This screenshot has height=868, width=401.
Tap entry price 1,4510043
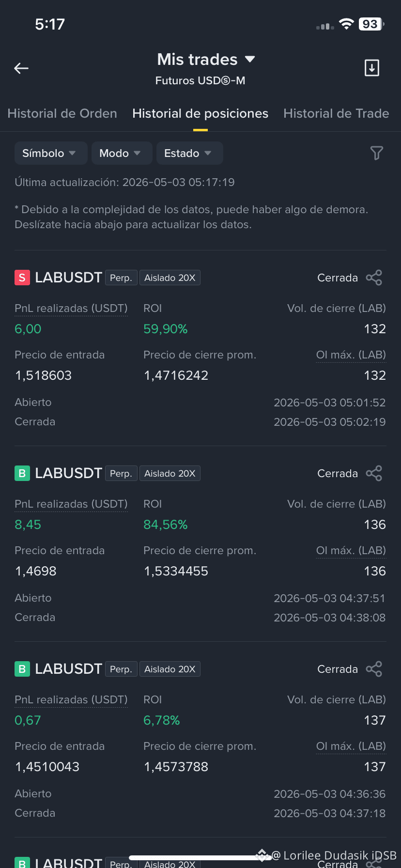[x=47, y=767]
